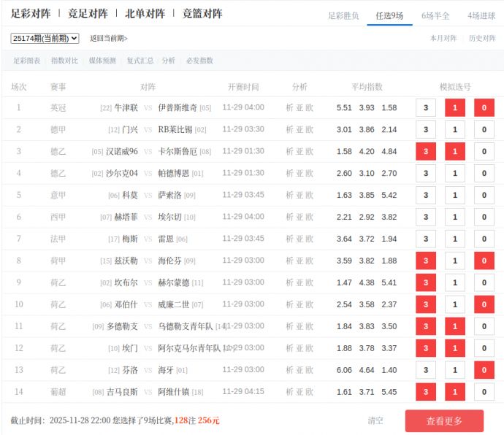Click the 析 analysis link for 科莫 match

(x=289, y=196)
